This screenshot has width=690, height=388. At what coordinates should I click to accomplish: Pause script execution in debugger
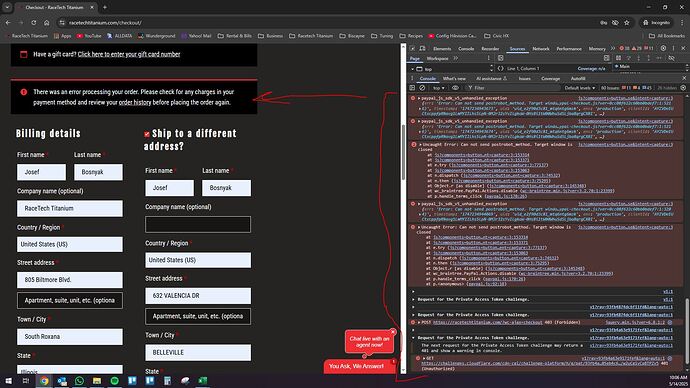pos(618,58)
